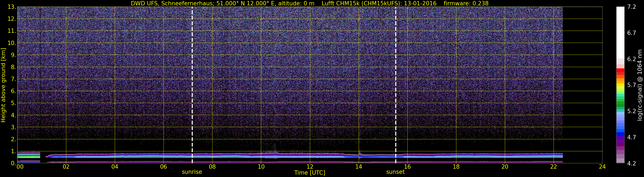Click the height axis tick label '1.'
The image size is (644, 177).
pos(13,151)
